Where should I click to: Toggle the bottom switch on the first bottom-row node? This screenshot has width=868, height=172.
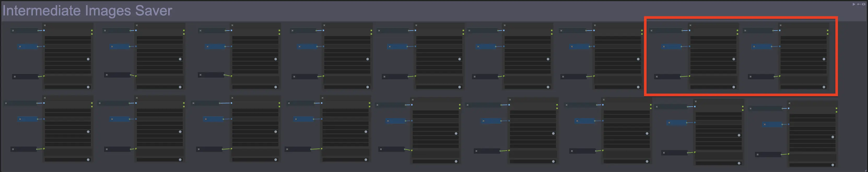pos(88,160)
